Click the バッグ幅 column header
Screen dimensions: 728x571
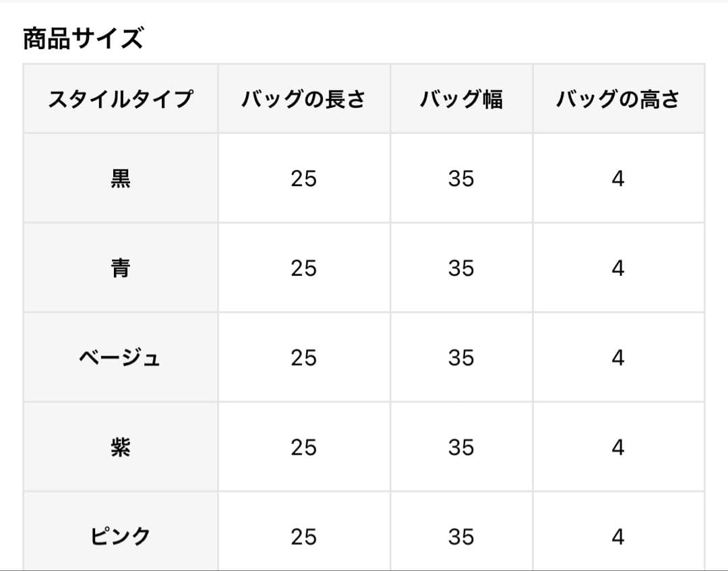(x=461, y=99)
